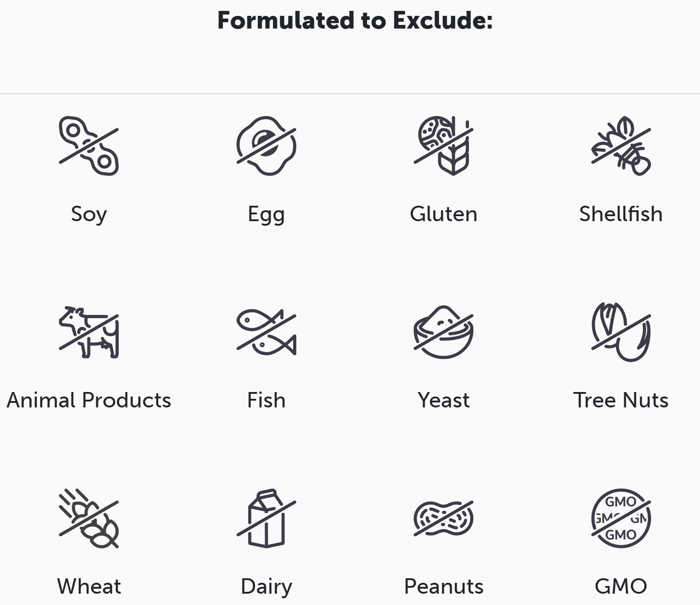
Task: Click the crossed-out tree nuts icon
Action: (x=621, y=332)
